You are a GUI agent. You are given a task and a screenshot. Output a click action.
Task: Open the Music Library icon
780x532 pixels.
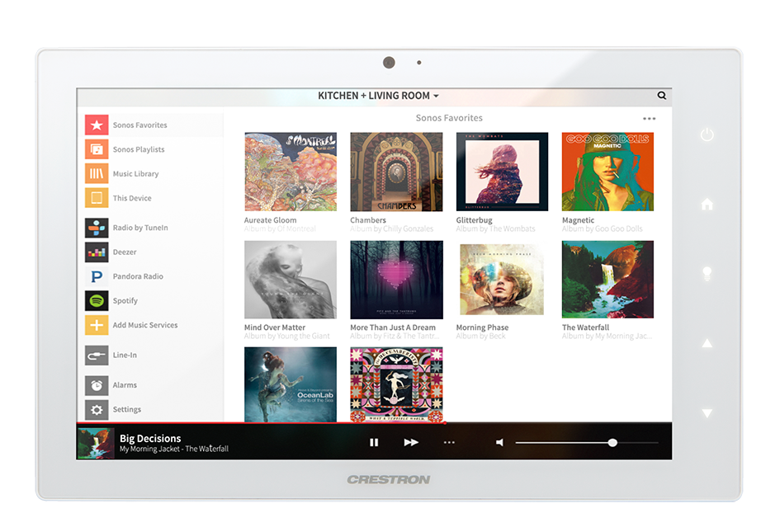[97, 173]
